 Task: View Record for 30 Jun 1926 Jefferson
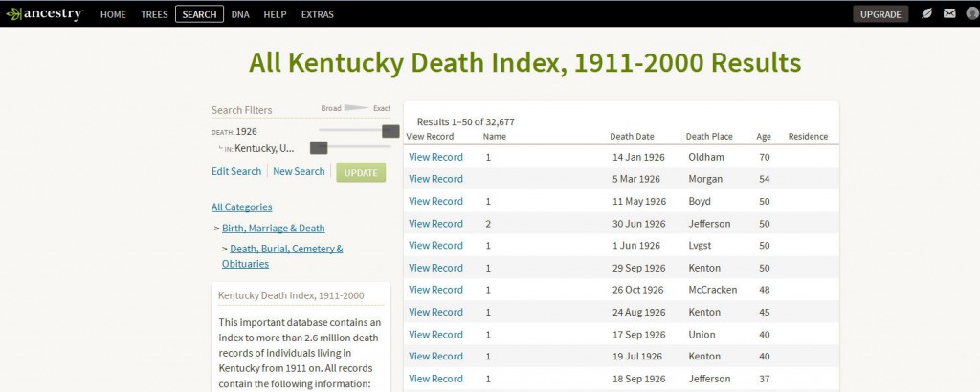(x=435, y=224)
